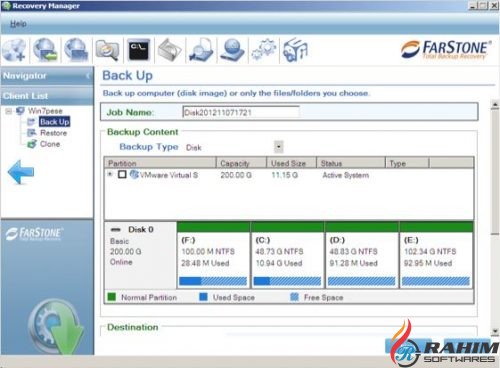Click the globe on drive network icon
The width and height of the screenshot is (500, 368).
click(232, 50)
